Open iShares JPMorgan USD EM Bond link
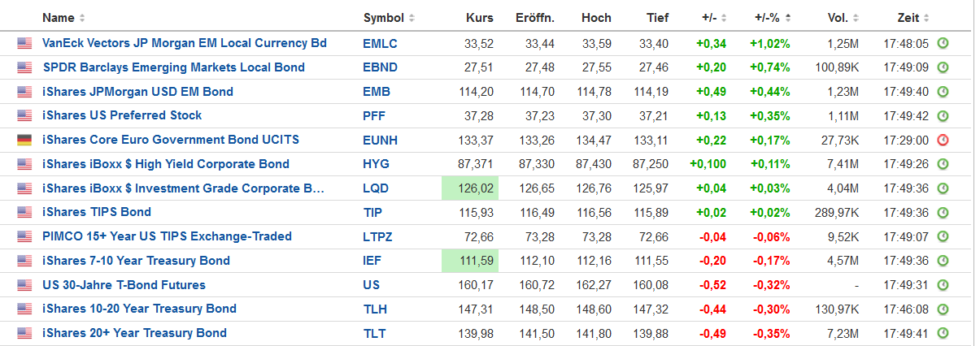This screenshot has width=980, height=346. pos(137,92)
